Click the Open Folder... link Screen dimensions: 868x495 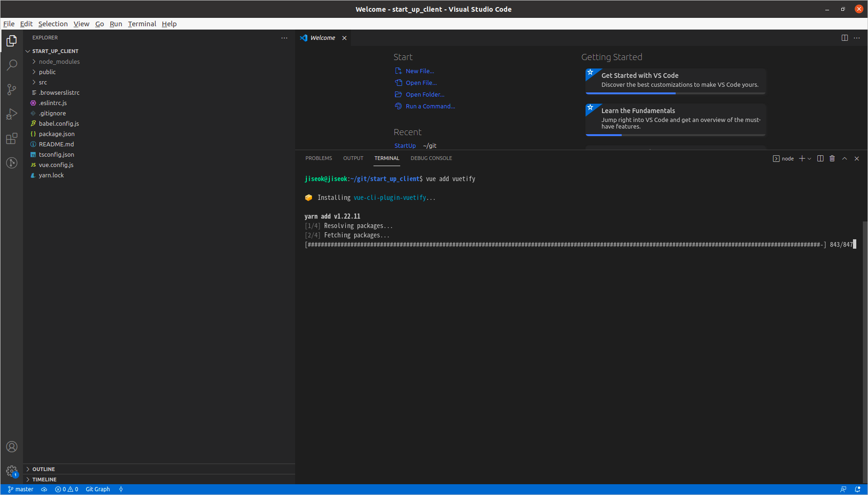pyautogui.click(x=420, y=94)
